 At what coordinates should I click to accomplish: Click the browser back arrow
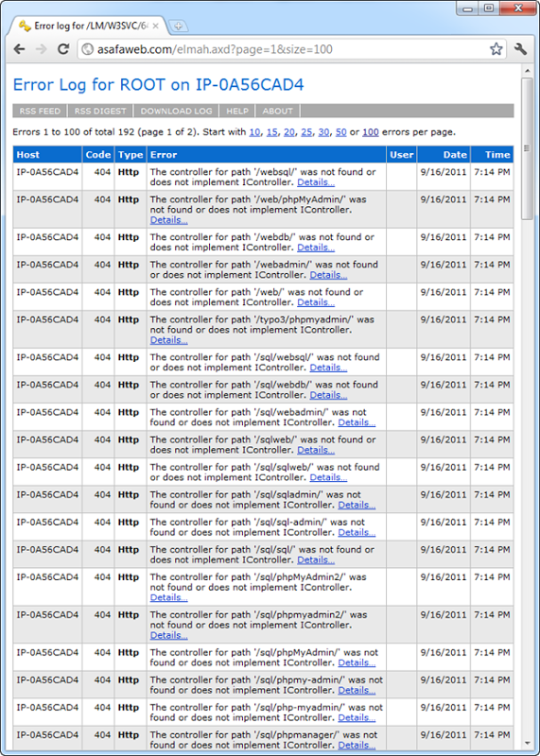coord(19,49)
